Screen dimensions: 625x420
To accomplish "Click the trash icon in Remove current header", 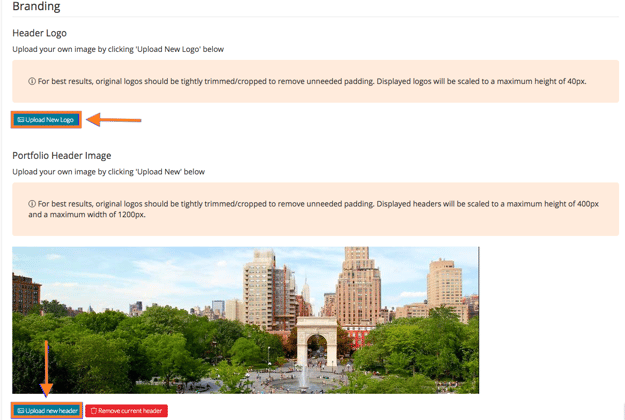I will coord(94,411).
